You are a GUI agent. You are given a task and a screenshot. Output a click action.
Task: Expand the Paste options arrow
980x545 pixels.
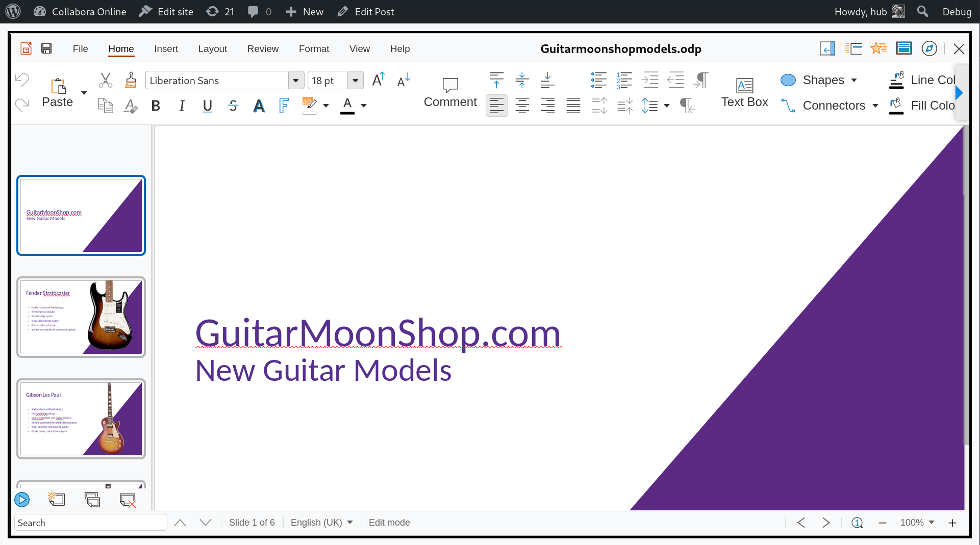pyautogui.click(x=84, y=93)
